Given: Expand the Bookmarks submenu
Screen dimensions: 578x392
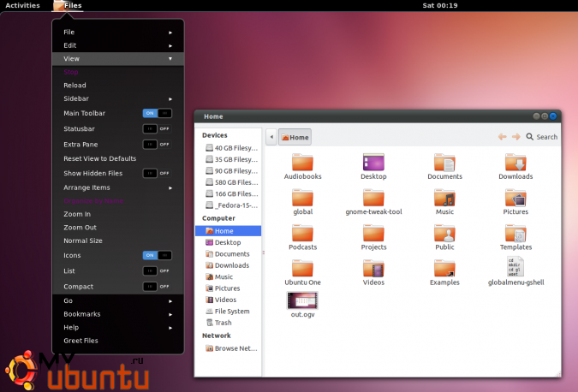Looking at the screenshot, I should pyautogui.click(x=118, y=314).
